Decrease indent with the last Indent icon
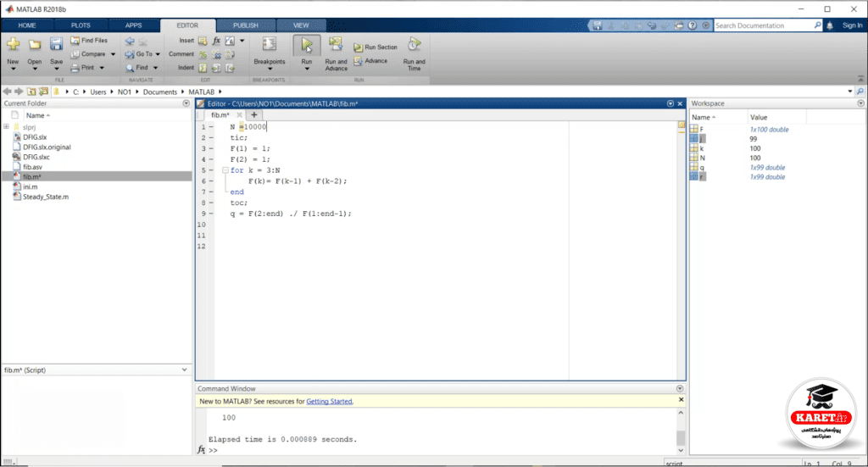This screenshot has width=868, height=467. 230,68
